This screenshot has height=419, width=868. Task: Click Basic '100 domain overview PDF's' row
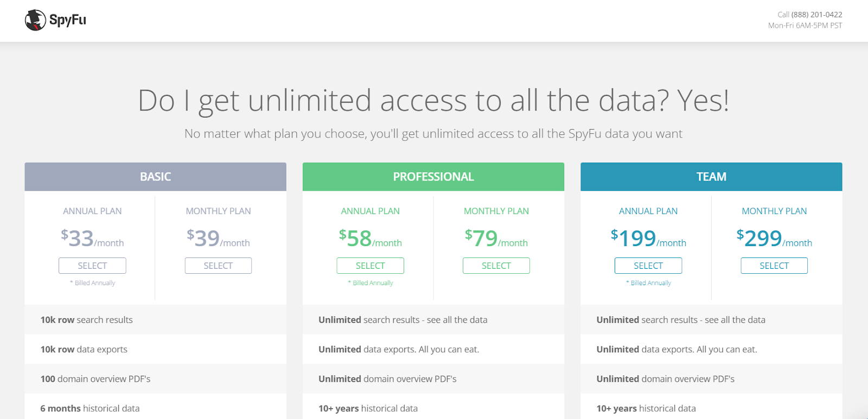click(95, 379)
